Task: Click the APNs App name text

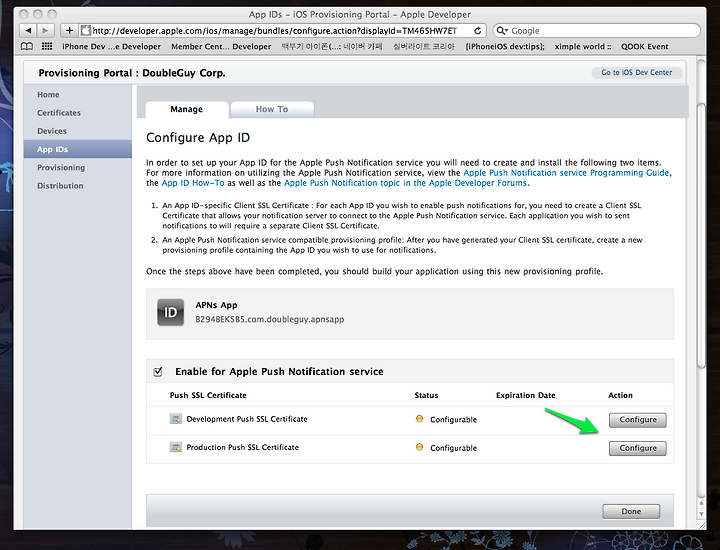Action: (216, 305)
